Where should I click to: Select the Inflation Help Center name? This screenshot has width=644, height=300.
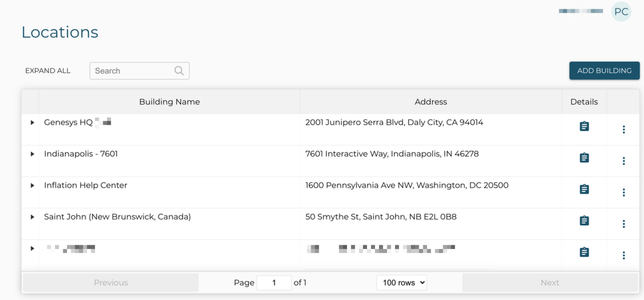(x=86, y=185)
